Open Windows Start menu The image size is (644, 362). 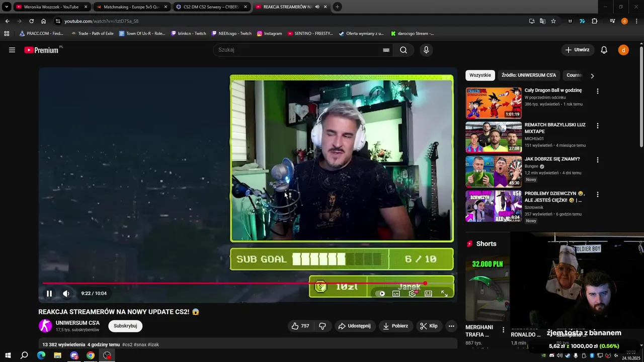tap(8, 355)
